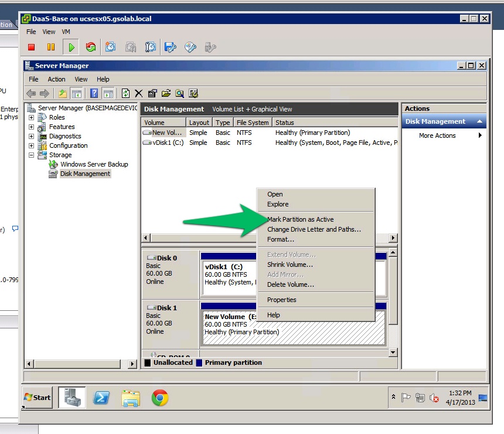The width and height of the screenshot is (504, 434).
Task: Click volume list's right scroll arrow
Action: point(393,238)
